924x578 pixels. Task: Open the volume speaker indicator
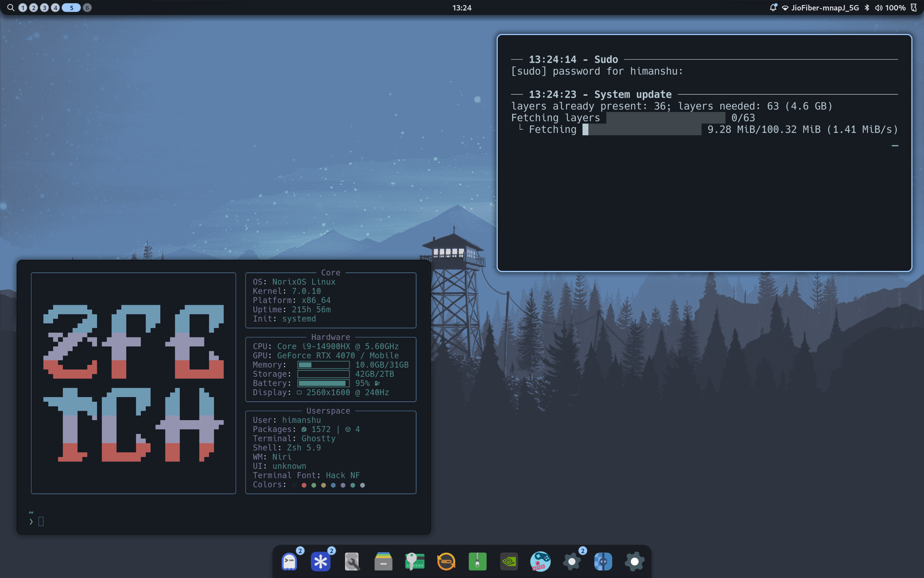point(879,8)
